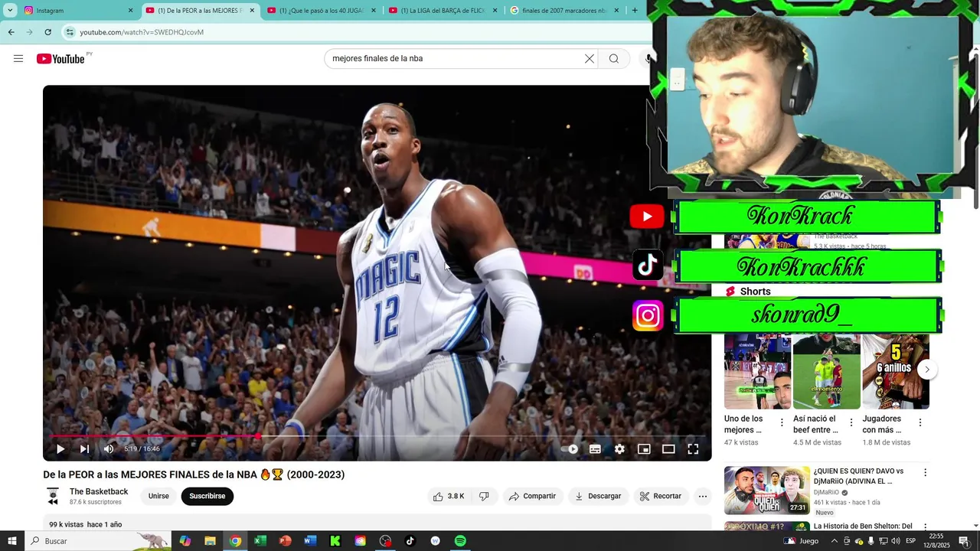Image resolution: width=980 pixels, height=551 pixels.
Task: Click the address bar URL
Action: pyautogui.click(x=142, y=32)
